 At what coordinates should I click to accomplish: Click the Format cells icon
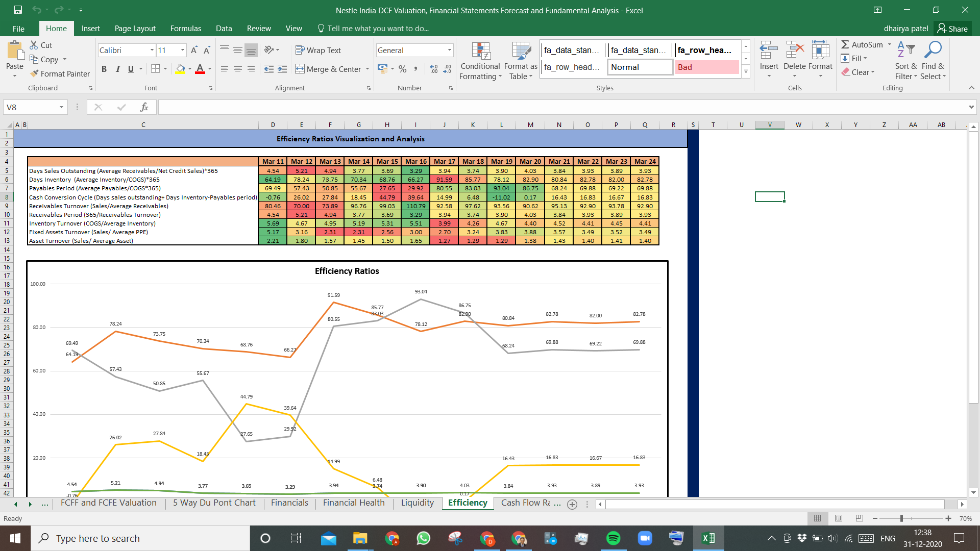(x=820, y=51)
